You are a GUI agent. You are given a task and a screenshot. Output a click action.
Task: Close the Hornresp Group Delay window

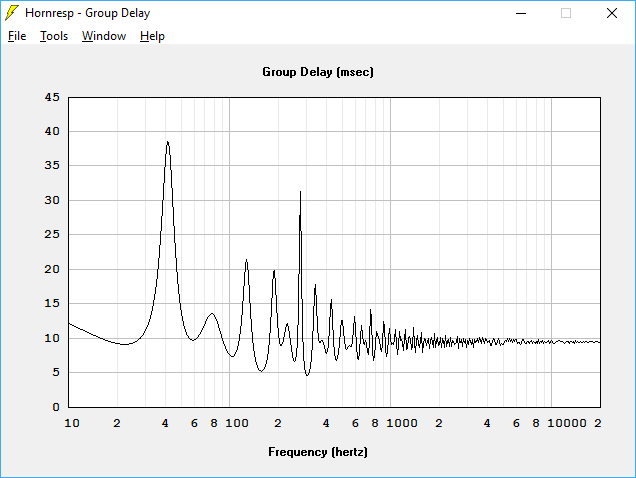point(612,13)
